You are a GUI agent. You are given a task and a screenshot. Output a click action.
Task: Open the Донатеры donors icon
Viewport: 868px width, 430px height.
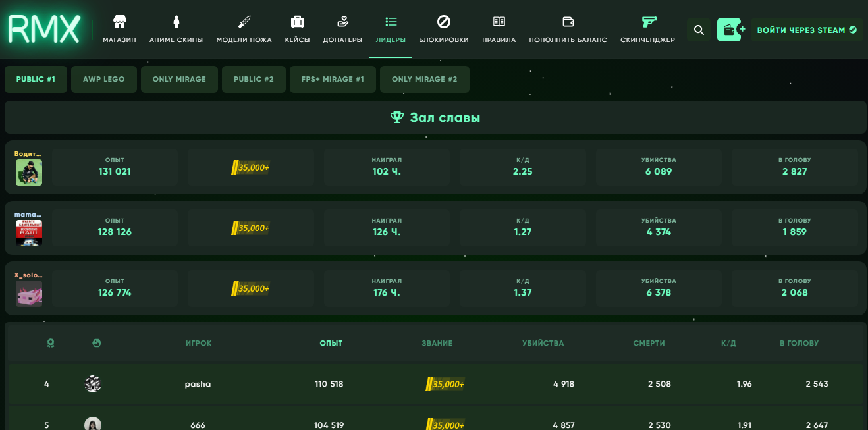pos(342,22)
